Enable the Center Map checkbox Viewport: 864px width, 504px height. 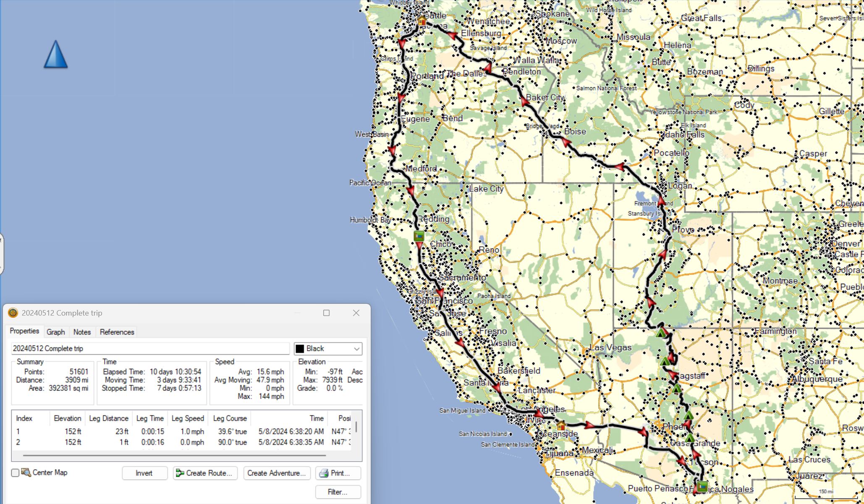(x=15, y=473)
